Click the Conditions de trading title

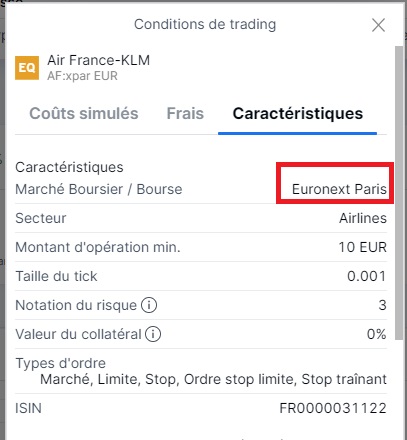(205, 24)
